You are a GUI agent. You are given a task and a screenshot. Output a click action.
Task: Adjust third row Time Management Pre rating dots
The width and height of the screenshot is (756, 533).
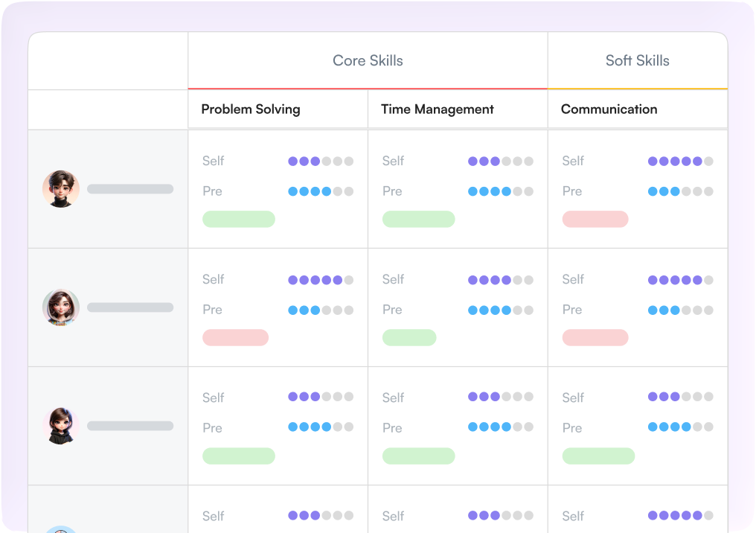501,427
